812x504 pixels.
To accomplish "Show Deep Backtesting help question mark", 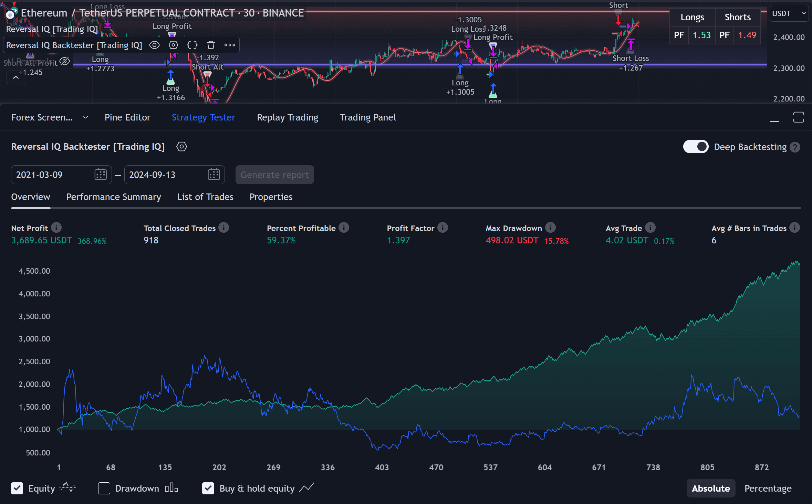I will coord(795,147).
